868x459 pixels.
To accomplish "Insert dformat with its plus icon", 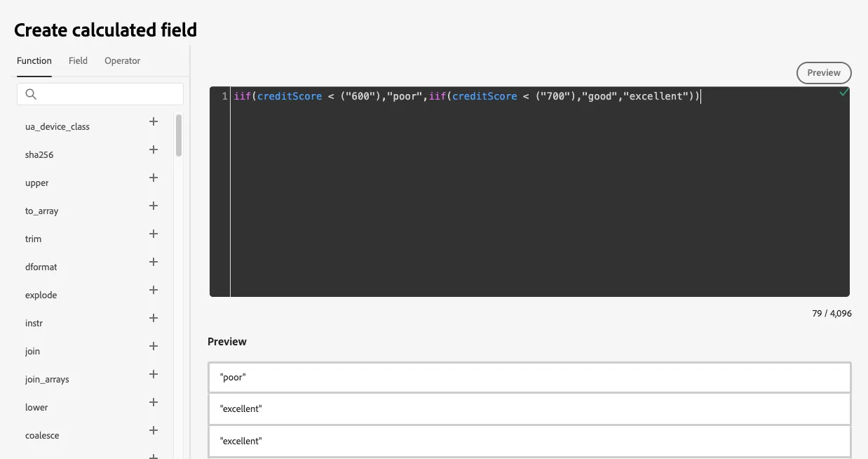I will tap(154, 262).
